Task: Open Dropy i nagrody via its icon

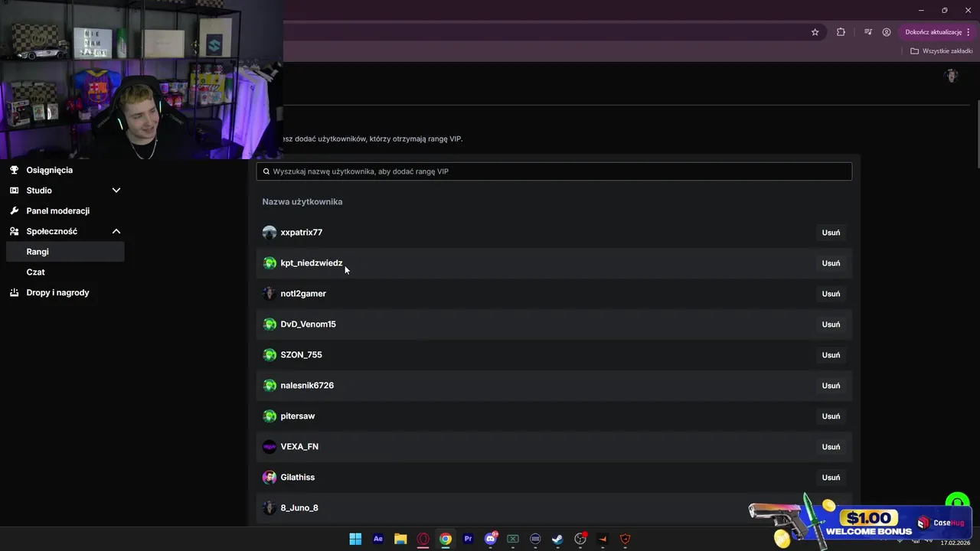Action: point(14,292)
